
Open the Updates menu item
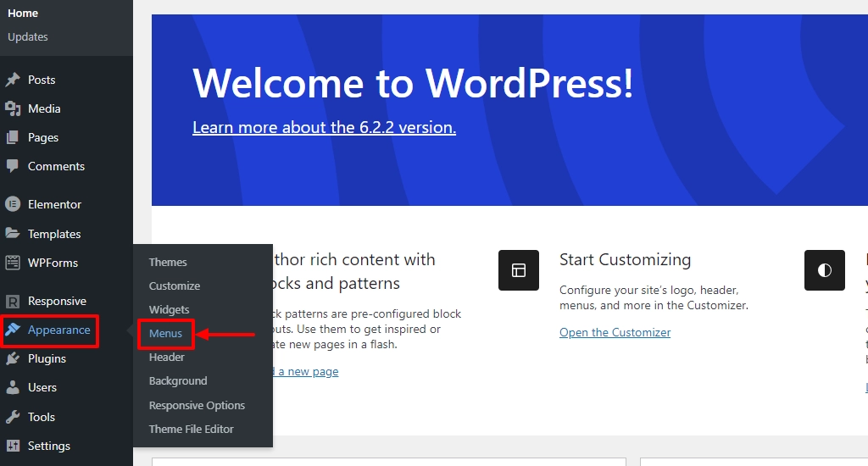click(28, 37)
